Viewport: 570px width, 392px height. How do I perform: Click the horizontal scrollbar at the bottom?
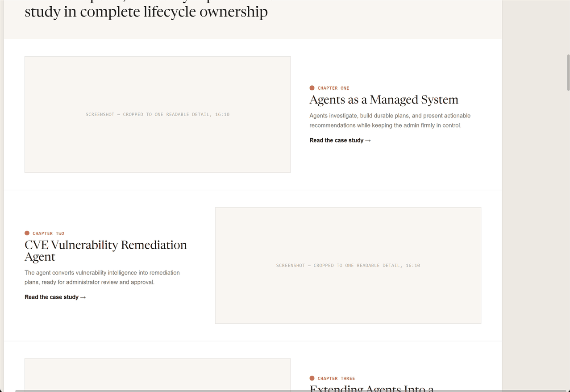pos(290,391)
